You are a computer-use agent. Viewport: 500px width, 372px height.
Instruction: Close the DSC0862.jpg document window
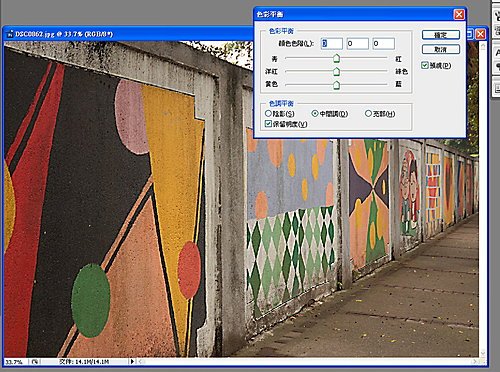(x=481, y=34)
